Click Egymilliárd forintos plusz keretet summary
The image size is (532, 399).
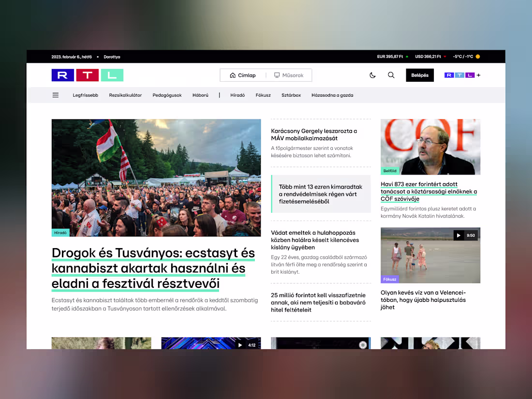[428, 212]
